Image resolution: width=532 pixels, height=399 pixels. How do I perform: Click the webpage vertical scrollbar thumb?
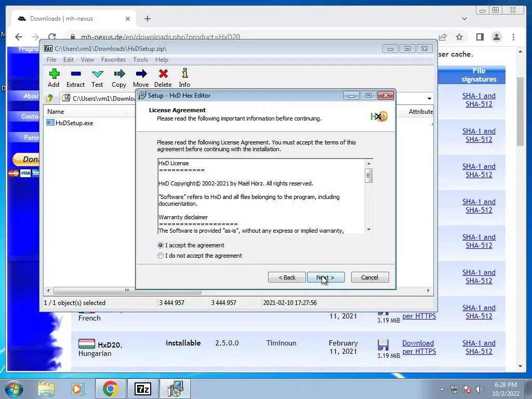point(521,111)
